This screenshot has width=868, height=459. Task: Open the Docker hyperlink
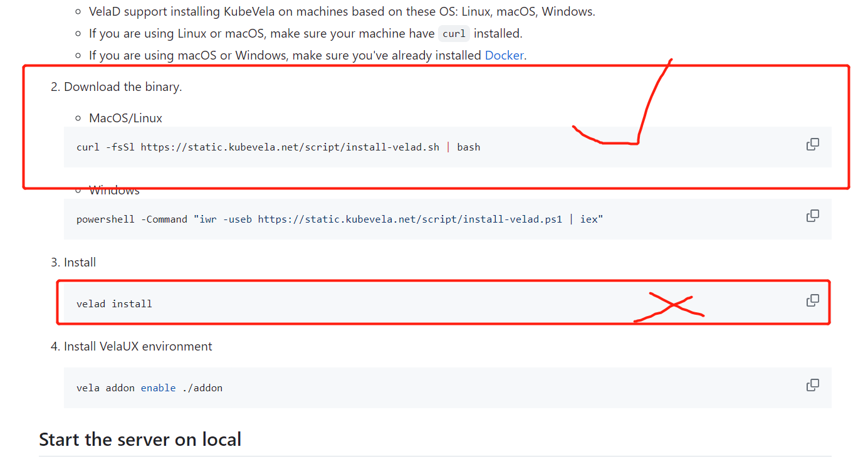click(x=504, y=55)
